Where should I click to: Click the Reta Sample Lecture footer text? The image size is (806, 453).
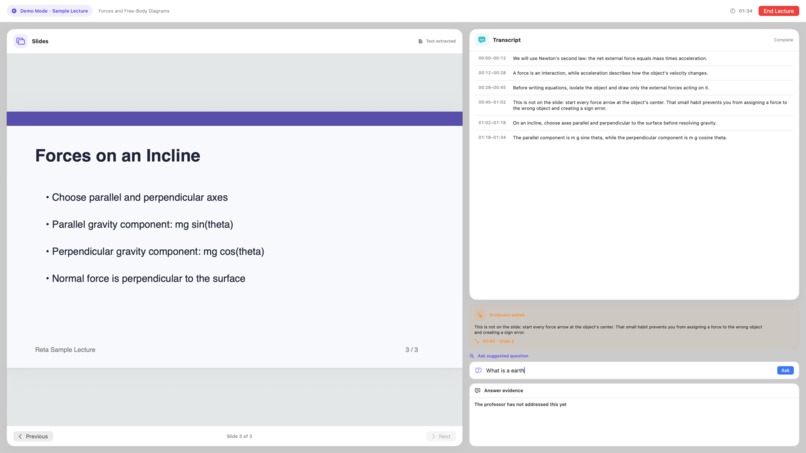(x=65, y=350)
